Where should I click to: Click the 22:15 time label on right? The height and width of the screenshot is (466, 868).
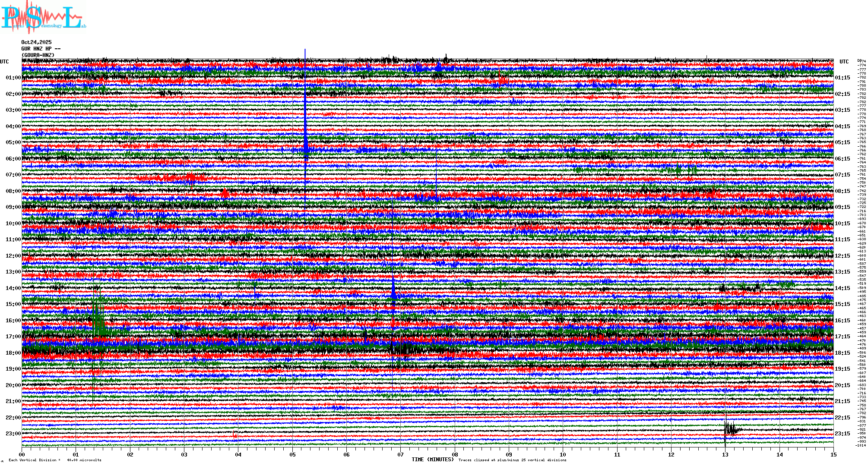pyautogui.click(x=842, y=418)
